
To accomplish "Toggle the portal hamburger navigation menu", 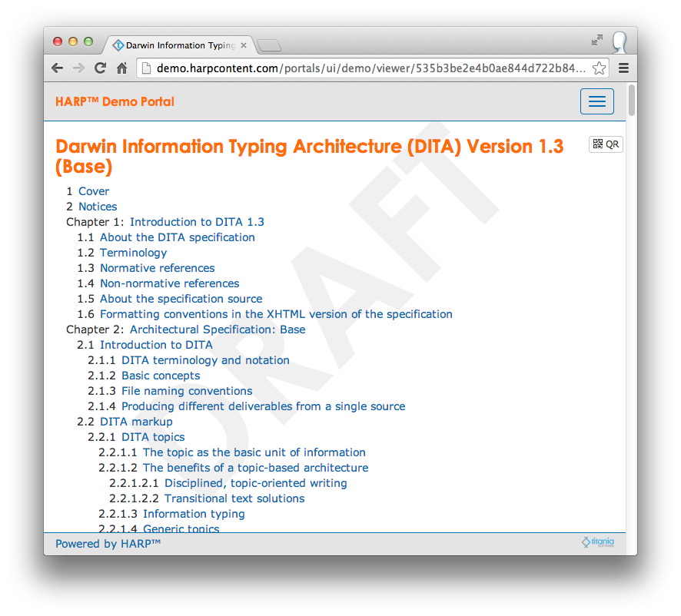I will 596,101.
